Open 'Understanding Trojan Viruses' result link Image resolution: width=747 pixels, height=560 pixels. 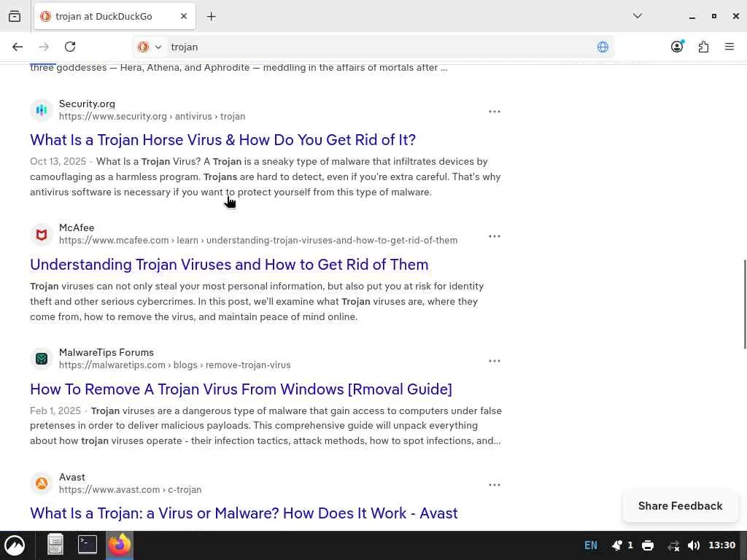click(229, 264)
